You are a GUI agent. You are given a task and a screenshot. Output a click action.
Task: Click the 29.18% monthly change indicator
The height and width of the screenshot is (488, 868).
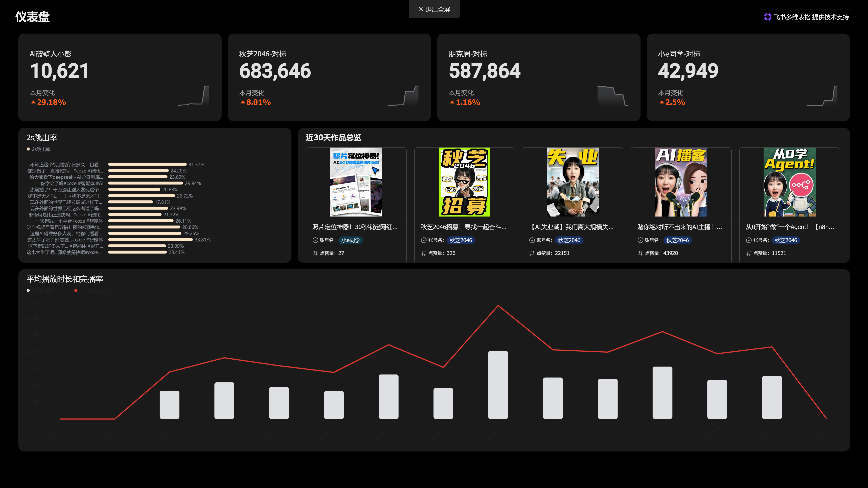pos(48,102)
